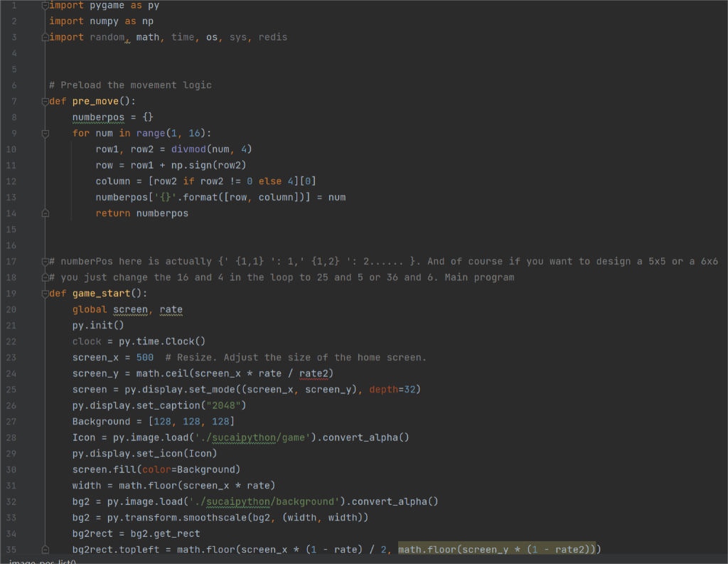Click the underlined rate variable on line 20
The image size is (728, 564).
171,309
